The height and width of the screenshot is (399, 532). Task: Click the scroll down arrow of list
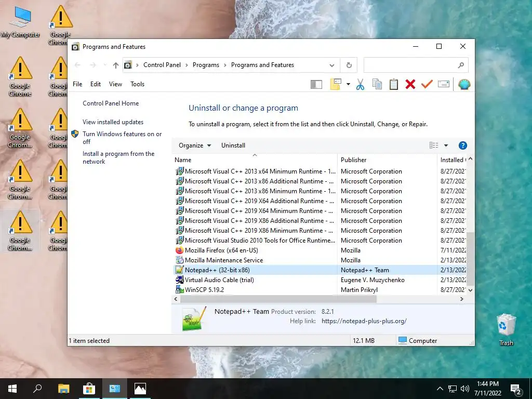(470, 290)
